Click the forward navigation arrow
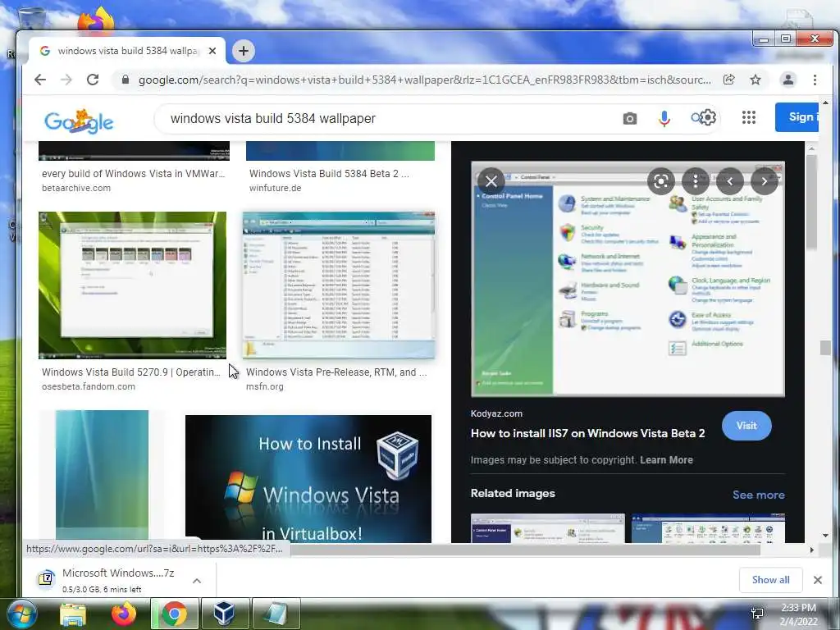Screen dimensions: 840x630 (66, 80)
